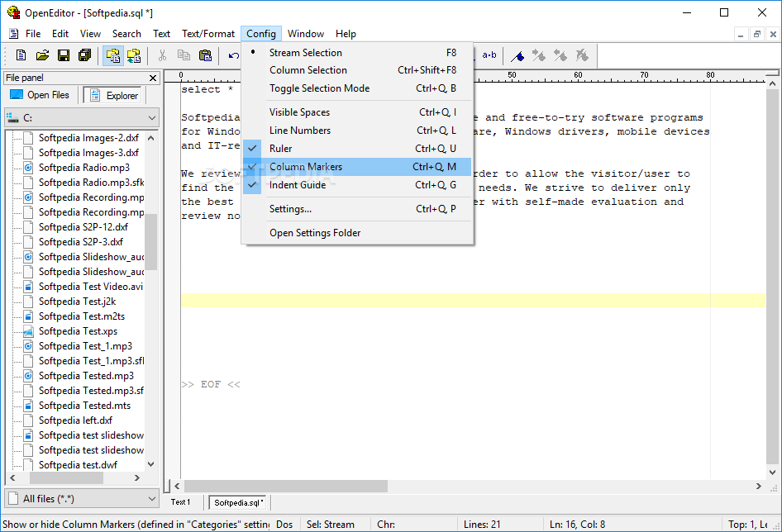Uncheck Column Markers option
Viewport: 782px width, 532px height.
click(x=357, y=167)
